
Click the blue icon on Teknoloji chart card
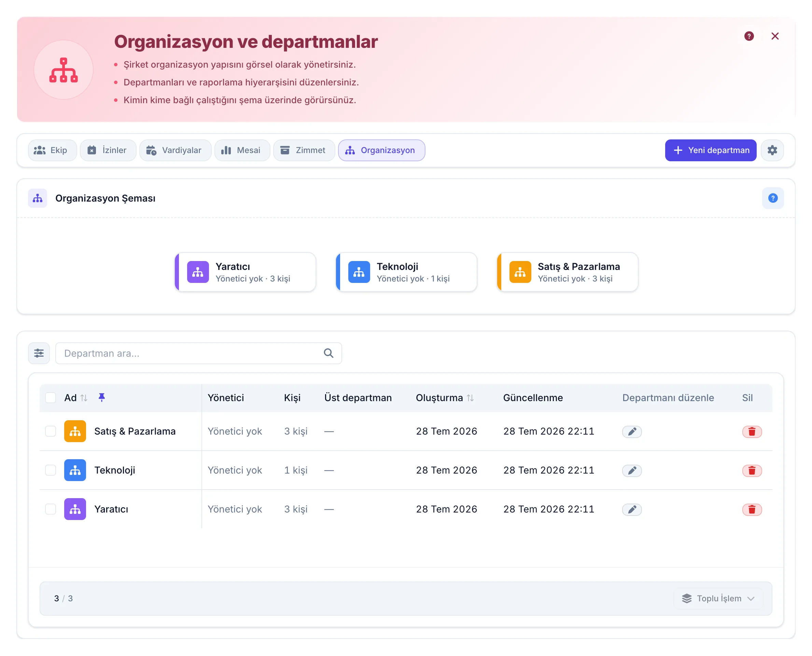tap(359, 272)
